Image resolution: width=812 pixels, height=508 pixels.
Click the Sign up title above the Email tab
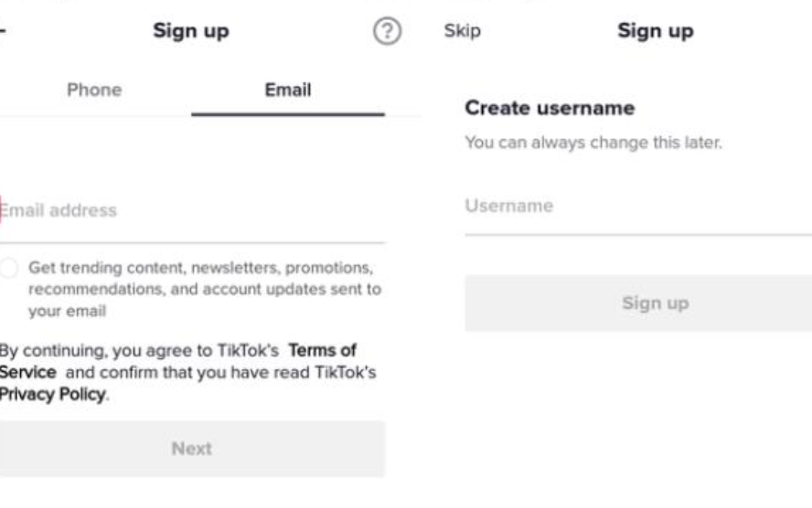[x=191, y=31]
